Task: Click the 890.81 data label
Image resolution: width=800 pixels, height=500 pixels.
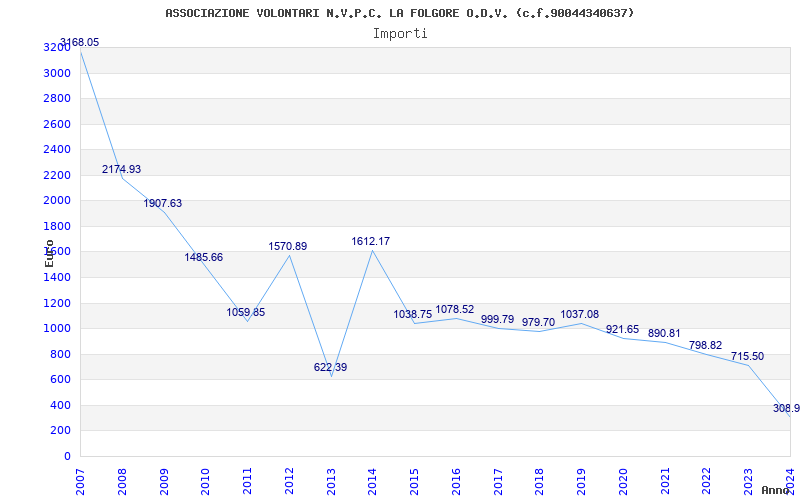Action: [664, 334]
